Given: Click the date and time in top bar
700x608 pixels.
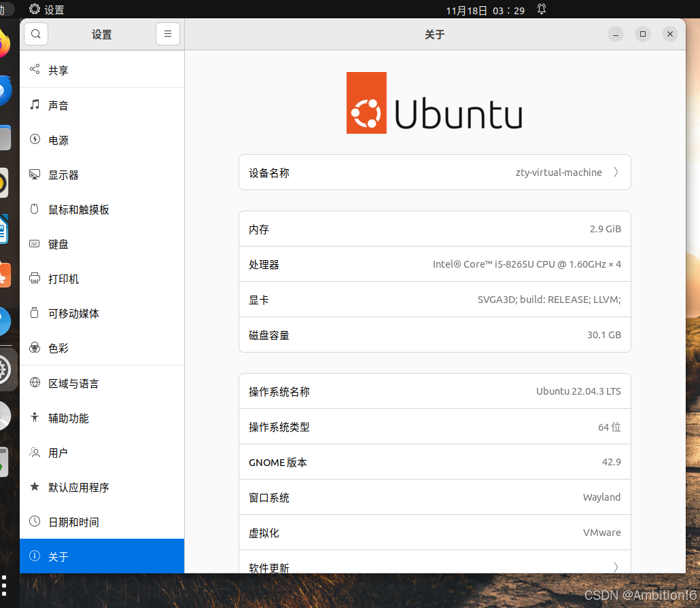Looking at the screenshot, I should 485,10.
